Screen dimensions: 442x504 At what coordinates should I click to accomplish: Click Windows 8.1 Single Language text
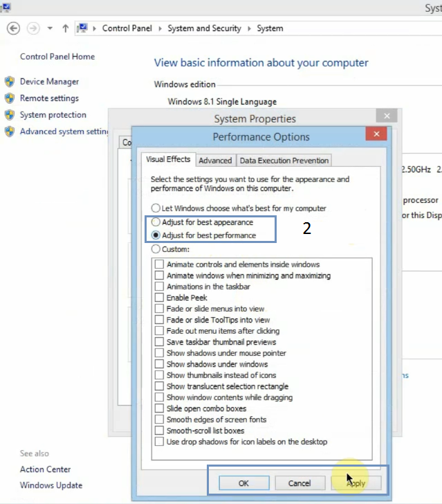tap(222, 102)
